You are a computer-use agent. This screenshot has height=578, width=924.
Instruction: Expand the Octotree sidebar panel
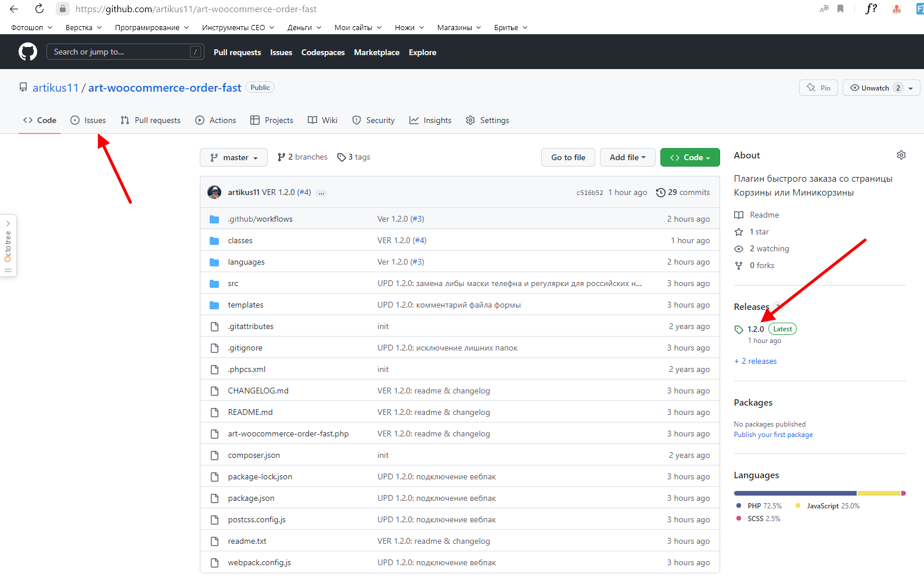tap(8, 245)
